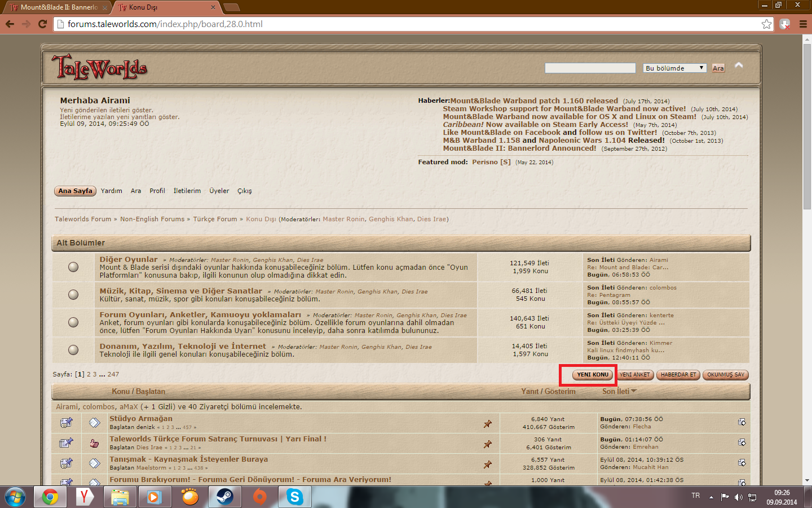Viewport: 812px width, 508px height.
Task: Reload the page with the refresh icon
Action: click(42, 24)
